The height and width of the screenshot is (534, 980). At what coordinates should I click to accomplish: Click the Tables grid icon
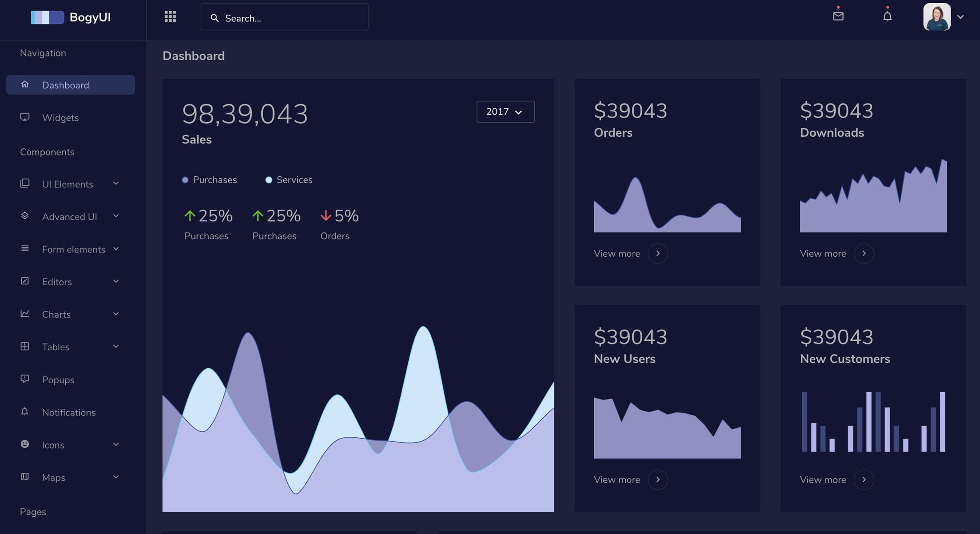pos(25,346)
